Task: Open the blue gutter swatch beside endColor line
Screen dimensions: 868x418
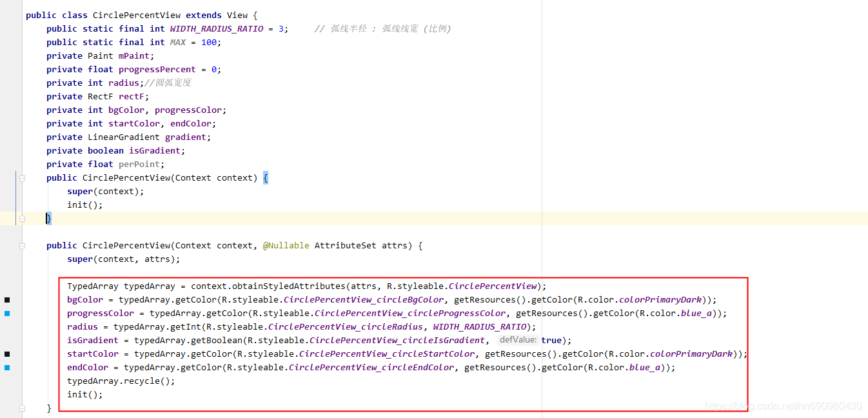Action: click(x=7, y=368)
